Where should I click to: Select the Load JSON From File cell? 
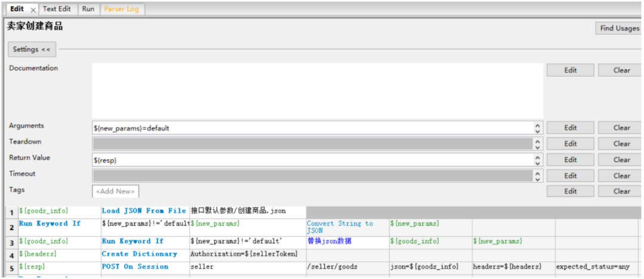point(145,212)
